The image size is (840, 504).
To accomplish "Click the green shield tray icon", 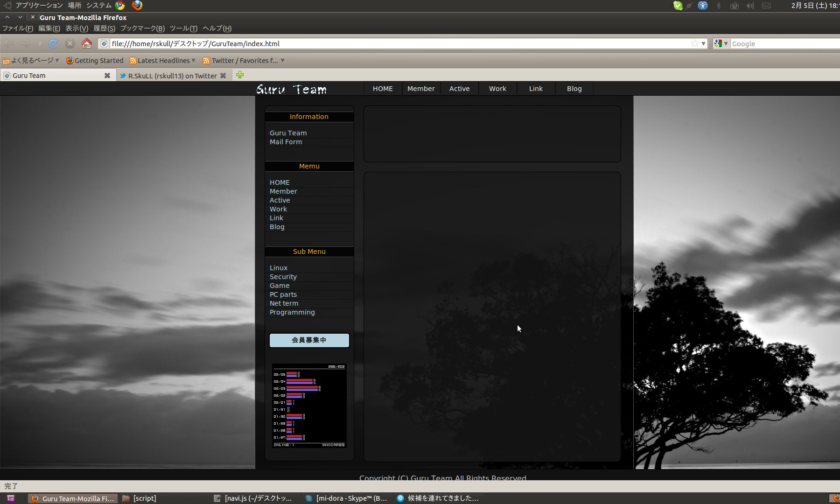I will tap(678, 6).
